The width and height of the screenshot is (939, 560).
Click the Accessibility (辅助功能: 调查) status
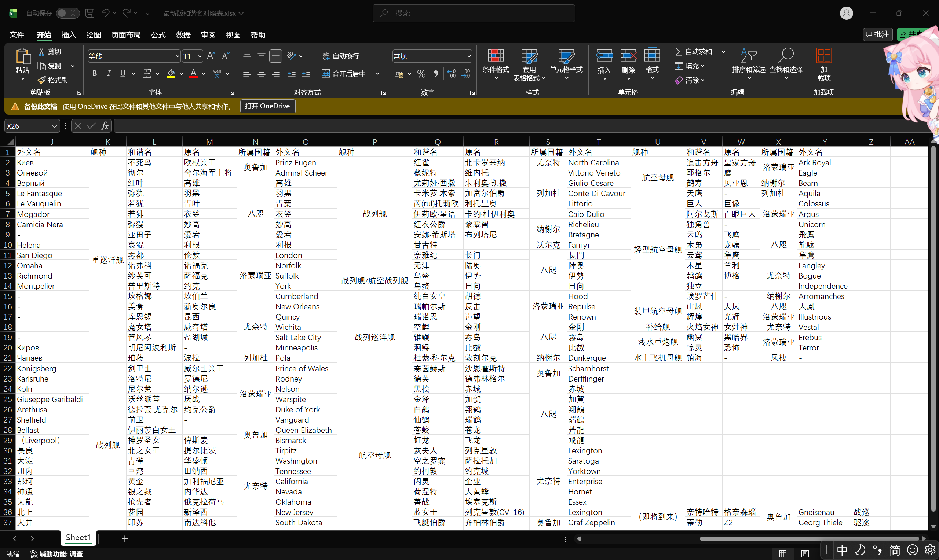[56, 554]
